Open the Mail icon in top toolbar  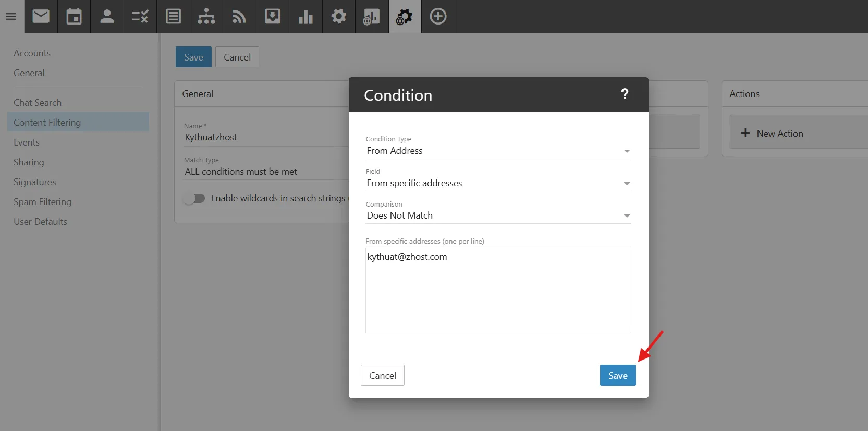pyautogui.click(x=41, y=17)
